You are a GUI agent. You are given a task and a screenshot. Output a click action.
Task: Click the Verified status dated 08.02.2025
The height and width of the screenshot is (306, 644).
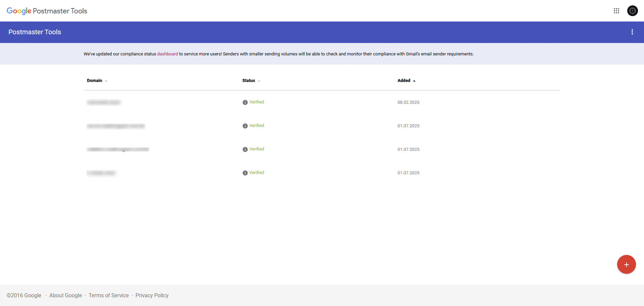coord(257,102)
